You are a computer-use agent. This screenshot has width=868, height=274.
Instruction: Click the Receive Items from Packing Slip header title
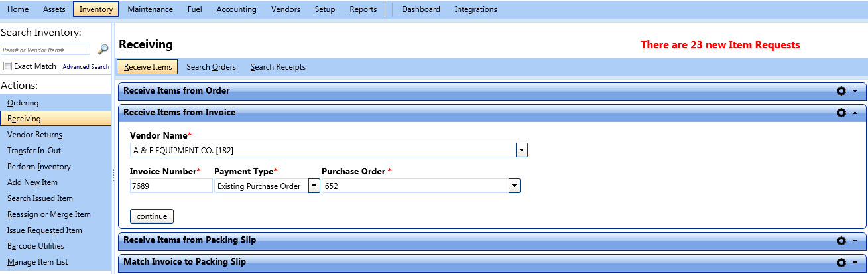coord(190,240)
